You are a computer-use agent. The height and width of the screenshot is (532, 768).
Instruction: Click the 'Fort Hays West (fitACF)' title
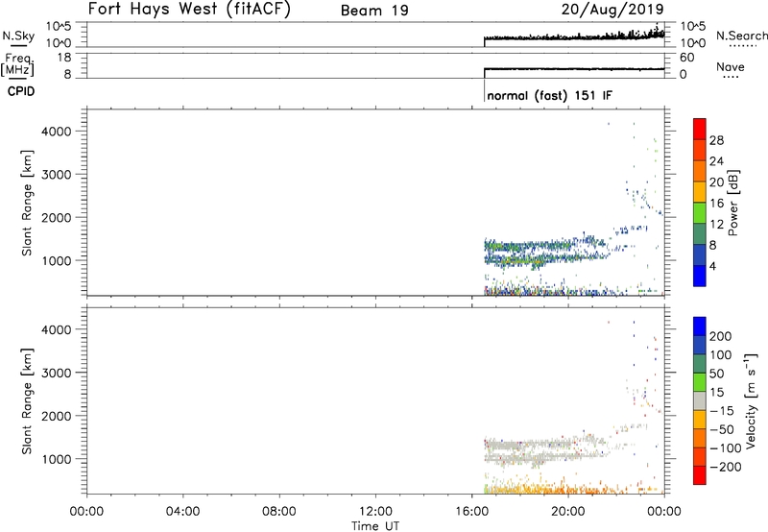pos(189,10)
